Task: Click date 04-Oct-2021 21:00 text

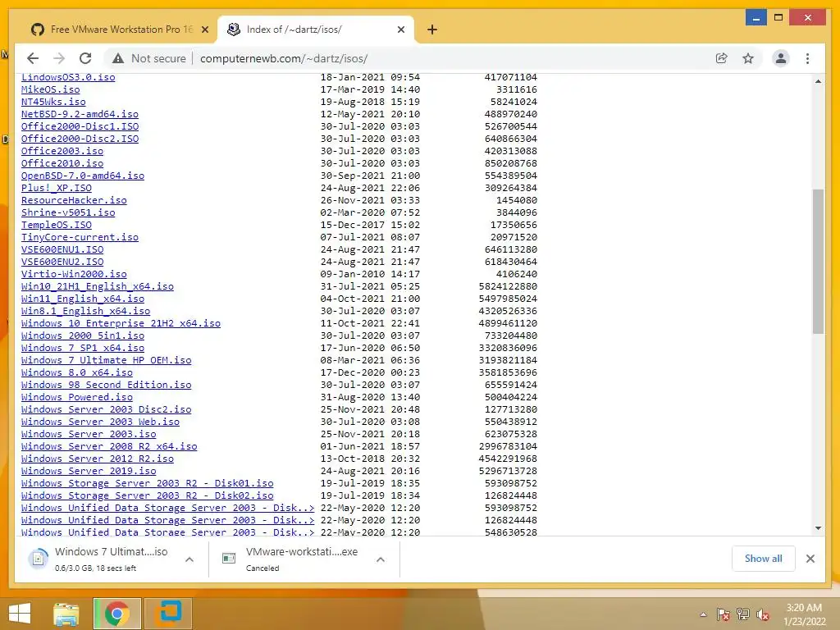Action: [370, 299]
